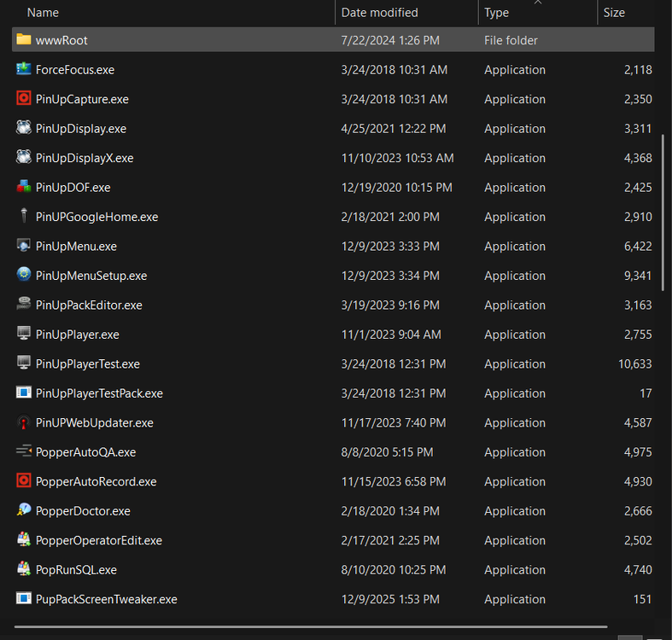
Task: Sort by the Type column header
Action: 496,13
